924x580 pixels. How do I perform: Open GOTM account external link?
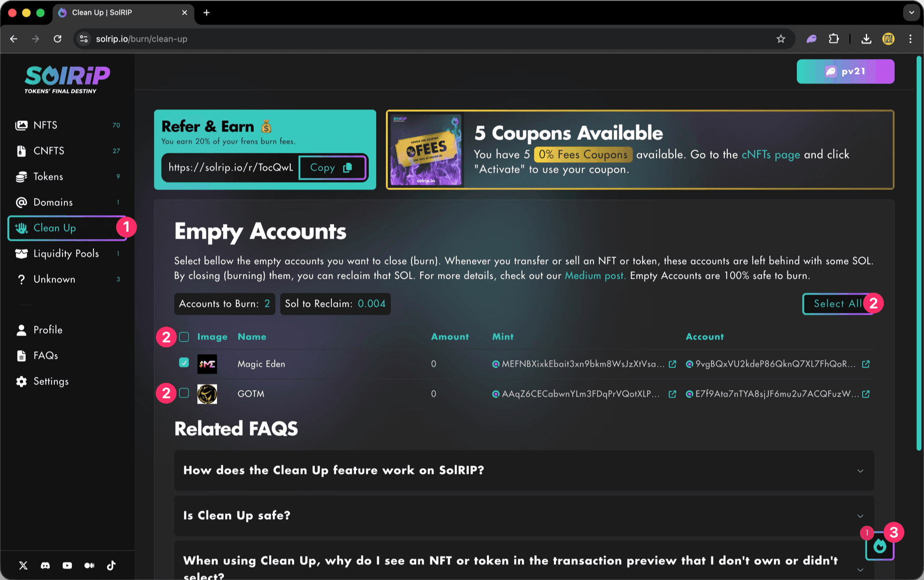click(866, 394)
